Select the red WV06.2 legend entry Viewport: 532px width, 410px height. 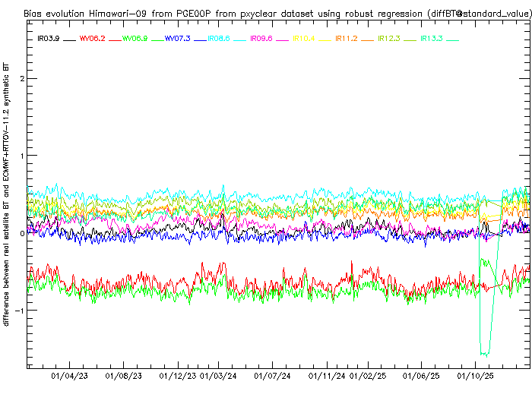(x=92, y=38)
